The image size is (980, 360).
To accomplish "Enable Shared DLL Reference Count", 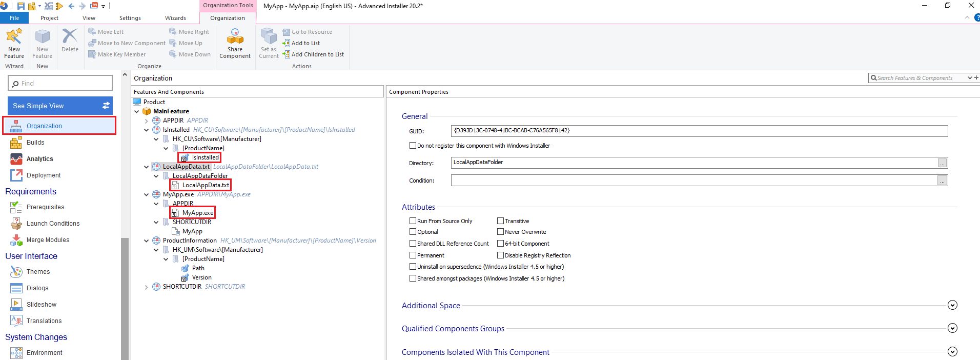I will 413,244.
